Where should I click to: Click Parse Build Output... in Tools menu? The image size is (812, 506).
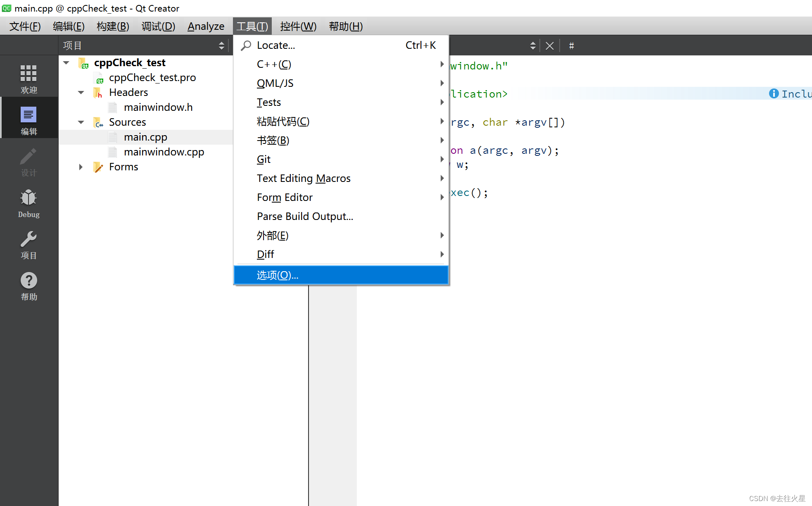click(304, 216)
